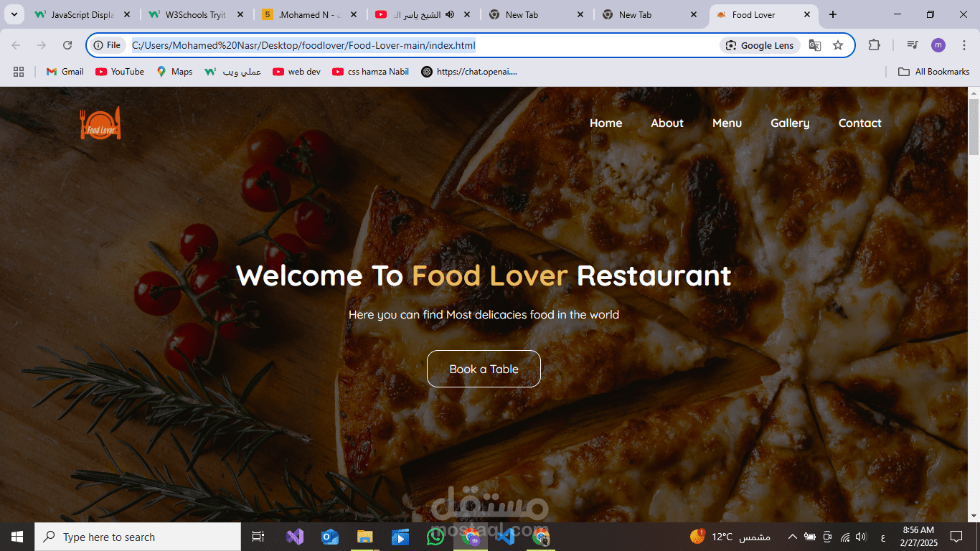Open Task View on the taskbar
980x551 pixels.
[258, 537]
